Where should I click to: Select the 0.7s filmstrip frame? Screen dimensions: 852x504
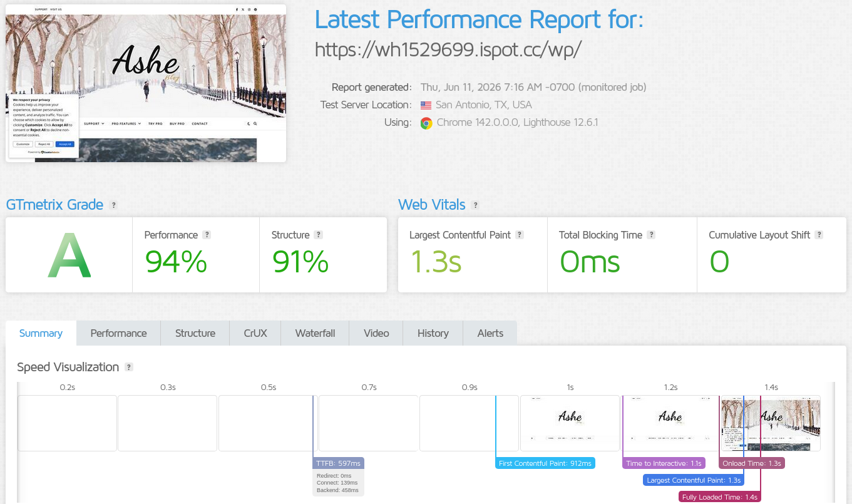[x=369, y=423]
